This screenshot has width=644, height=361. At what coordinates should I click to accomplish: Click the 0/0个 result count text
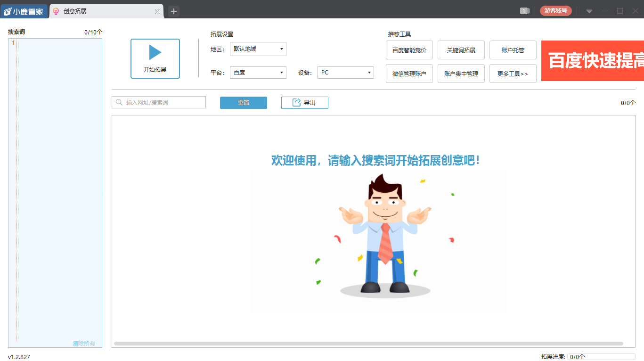[628, 103]
